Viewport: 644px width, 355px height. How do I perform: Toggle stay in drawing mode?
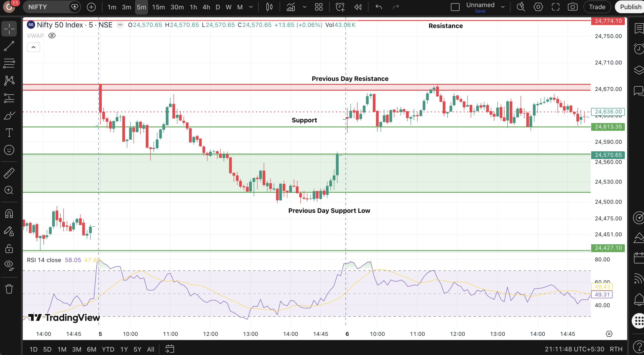tap(9, 231)
